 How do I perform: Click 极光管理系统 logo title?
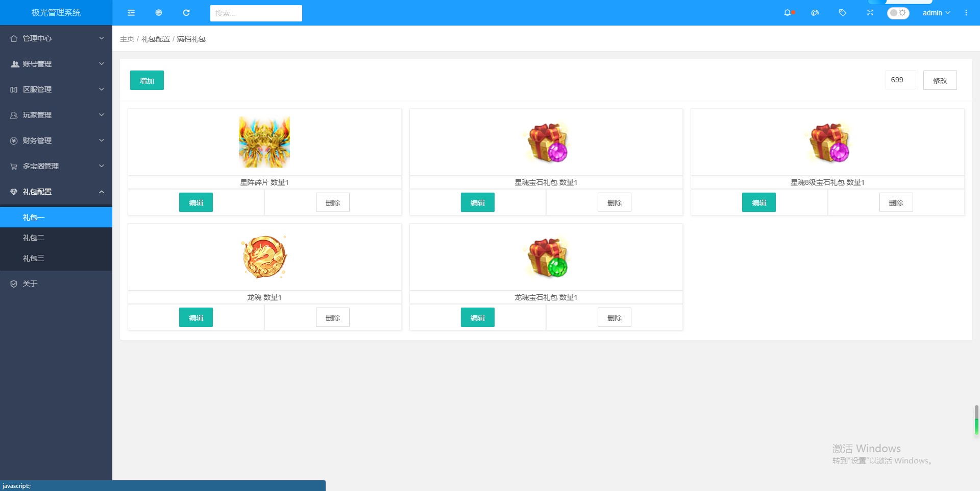56,13
